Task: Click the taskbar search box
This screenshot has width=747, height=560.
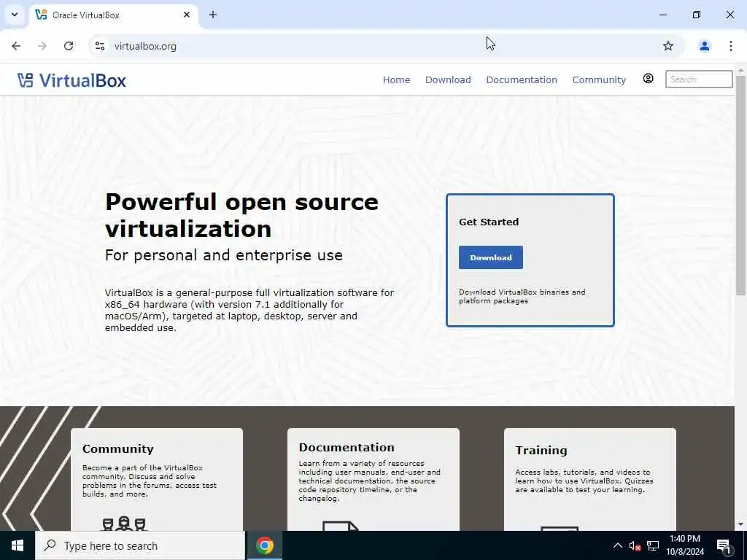Action: click(x=140, y=545)
